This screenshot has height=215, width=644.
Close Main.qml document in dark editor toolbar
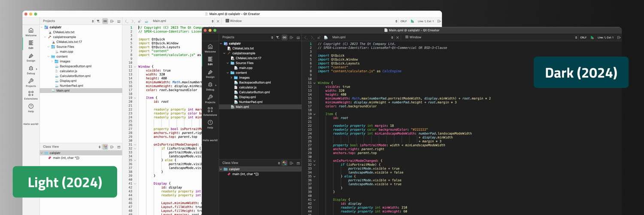398,37
